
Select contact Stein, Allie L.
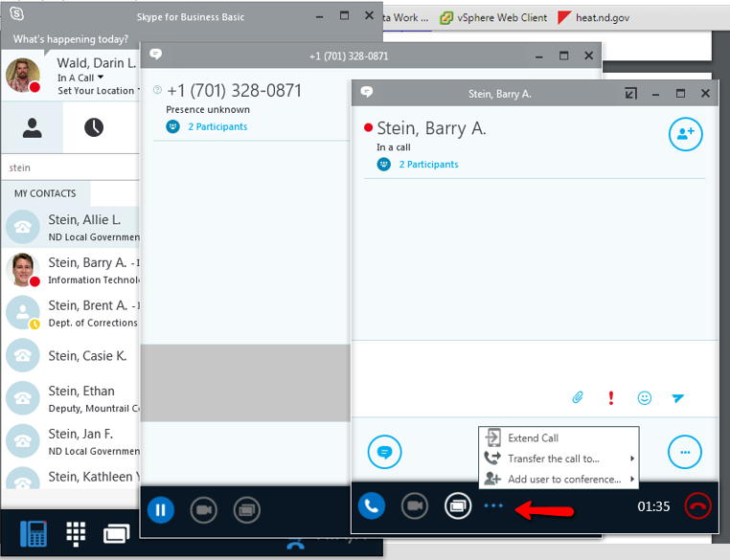pos(70,227)
